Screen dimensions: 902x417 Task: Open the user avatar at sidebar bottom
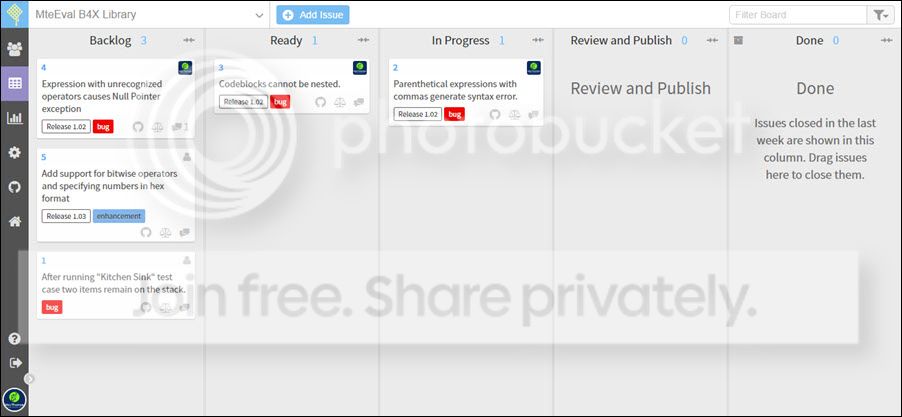[x=14, y=400]
